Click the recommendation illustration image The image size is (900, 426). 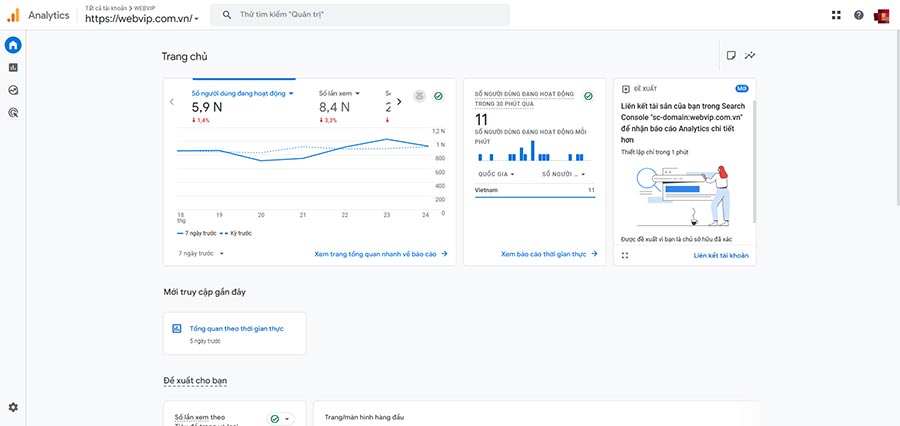(x=684, y=195)
